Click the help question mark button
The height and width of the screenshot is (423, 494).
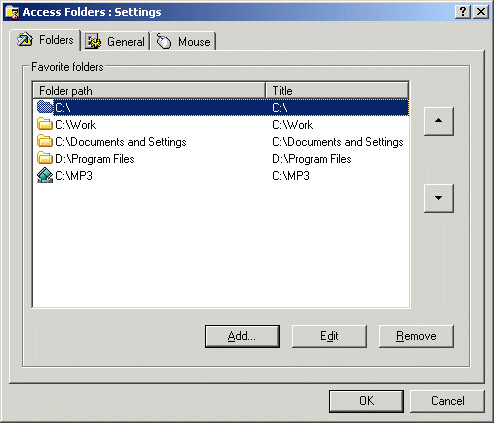tap(463, 12)
